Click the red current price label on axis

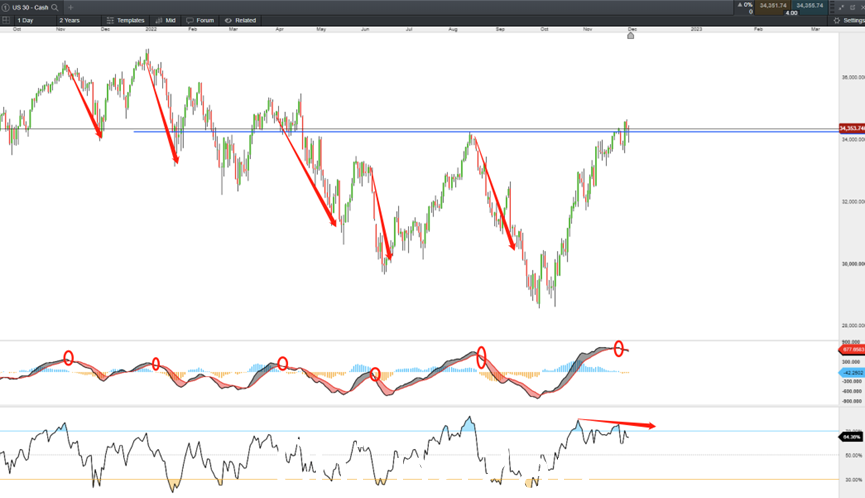[852, 128]
